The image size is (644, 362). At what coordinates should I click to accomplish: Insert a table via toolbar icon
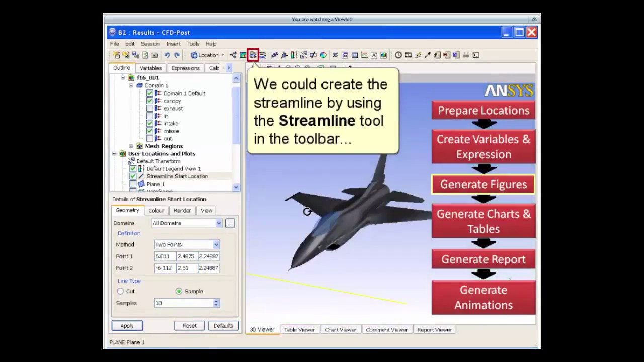tap(355, 55)
